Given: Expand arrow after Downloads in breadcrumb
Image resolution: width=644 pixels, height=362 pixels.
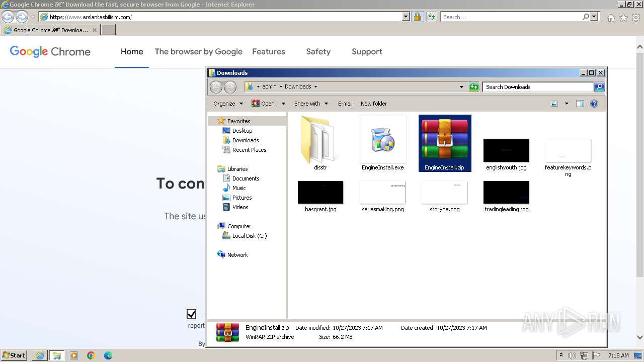Looking at the screenshot, I should (x=315, y=86).
